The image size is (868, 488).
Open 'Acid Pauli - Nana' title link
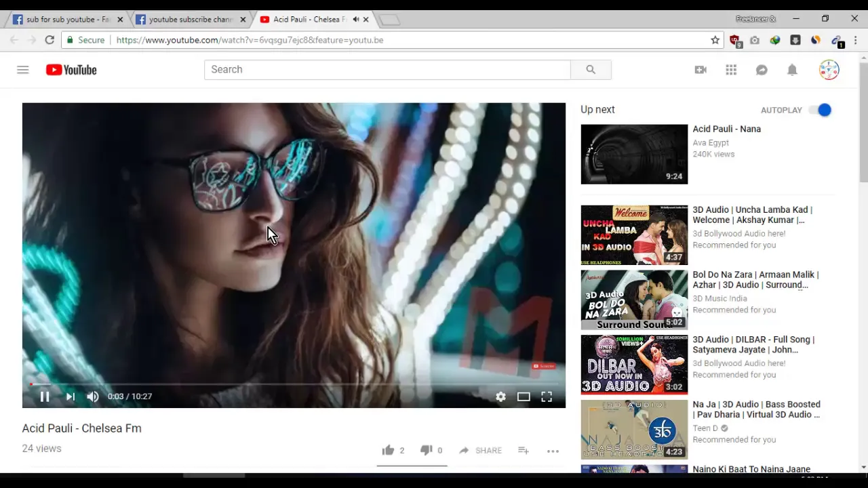coord(726,129)
